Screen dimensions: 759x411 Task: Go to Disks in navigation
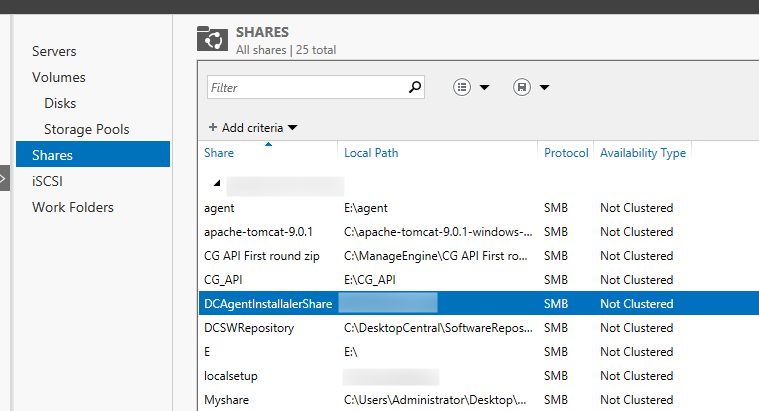click(60, 103)
